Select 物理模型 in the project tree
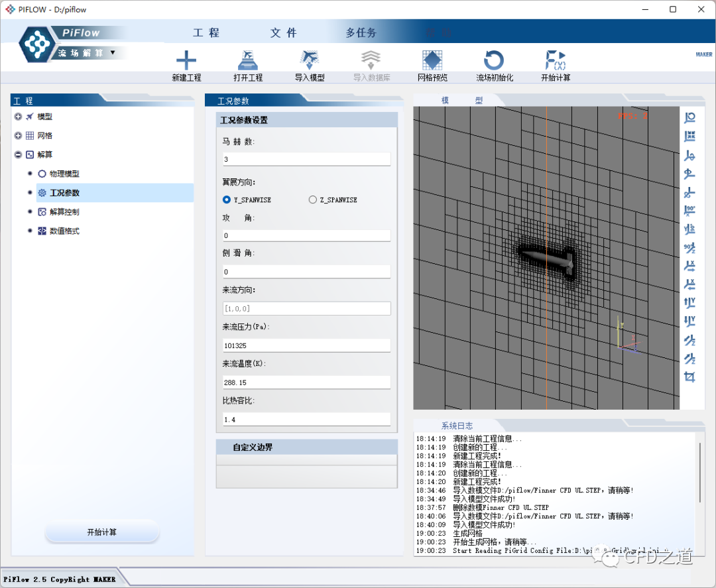Screen dimensions: 716x588 64,174
